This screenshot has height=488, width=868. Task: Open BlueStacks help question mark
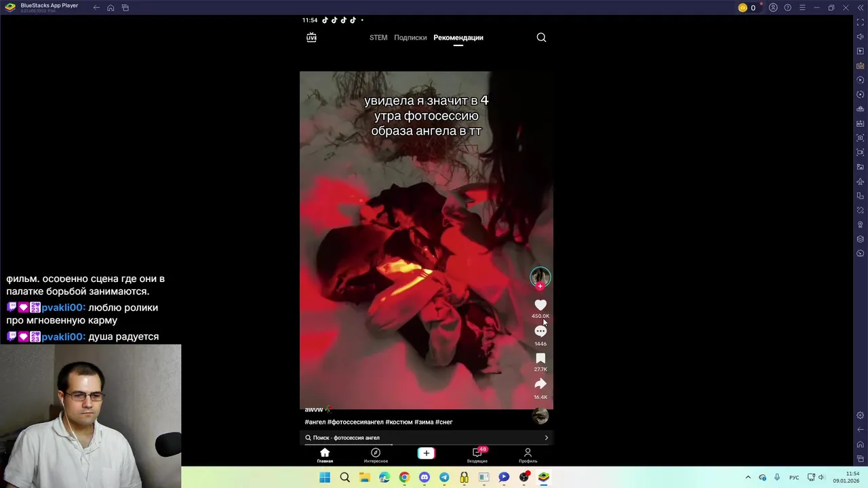(x=787, y=7)
